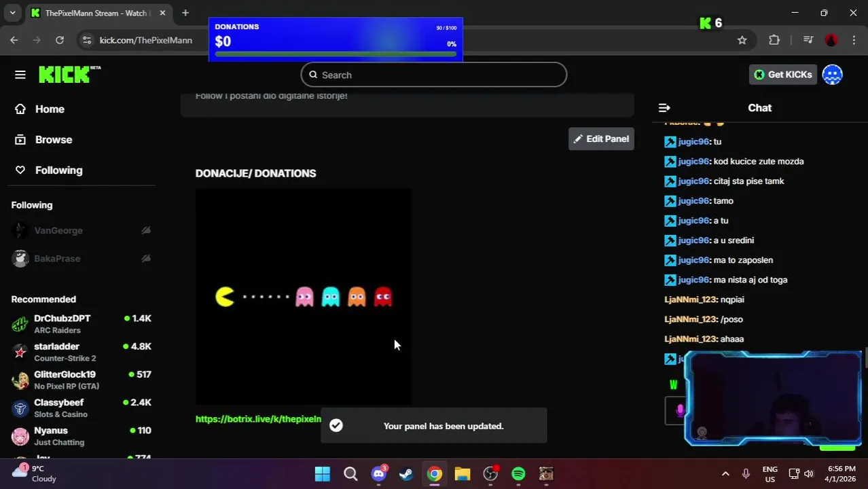868x489 pixels.
Task: Click the 'Your panel has been updated.' notification
Action: pos(433,426)
